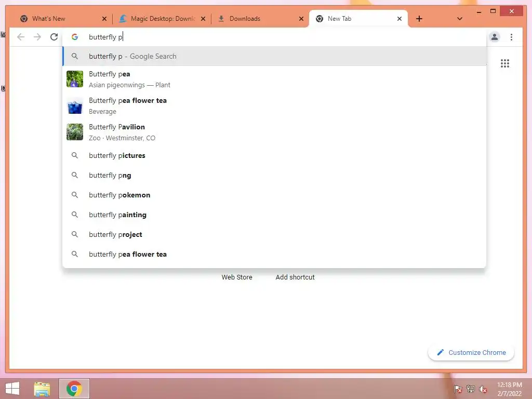This screenshot has height=399, width=532.
Task: Click the Chrome icon in the taskbar
Action: pos(74,389)
